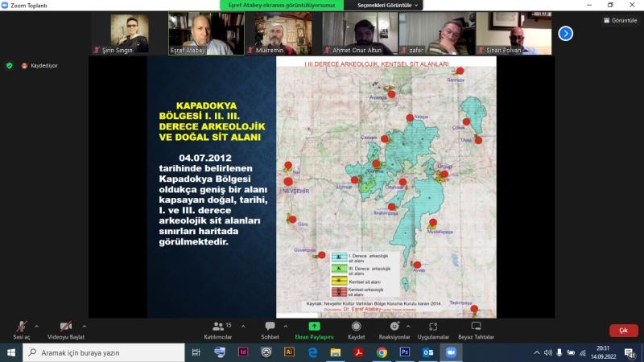Open the Uygulamalar apps icon
The image size is (644, 362).
click(x=433, y=328)
